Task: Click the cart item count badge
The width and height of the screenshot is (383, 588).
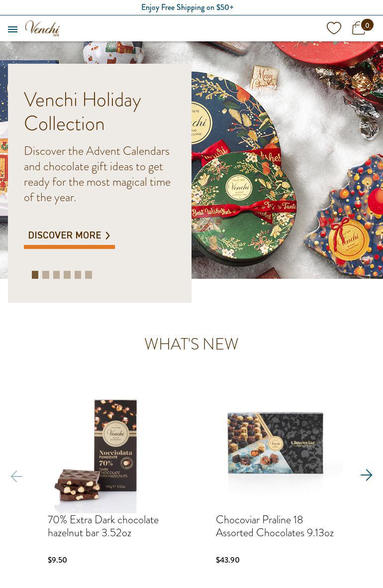Action: pos(367,25)
